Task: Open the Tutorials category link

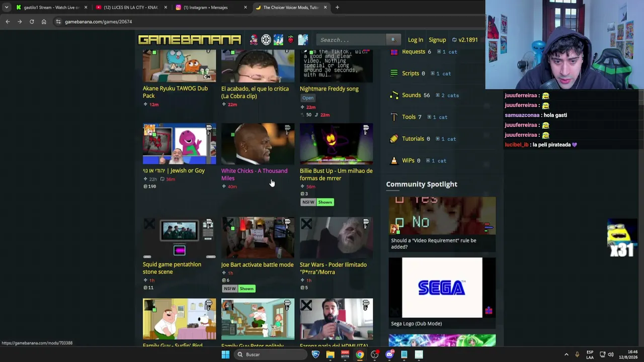Action: click(x=413, y=139)
